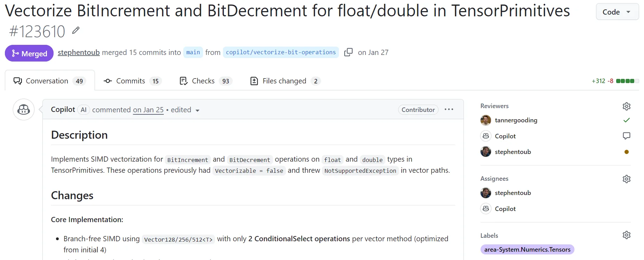Click stephentoub's pending review dot
644x260 pixels.
(x=626, y=152)
